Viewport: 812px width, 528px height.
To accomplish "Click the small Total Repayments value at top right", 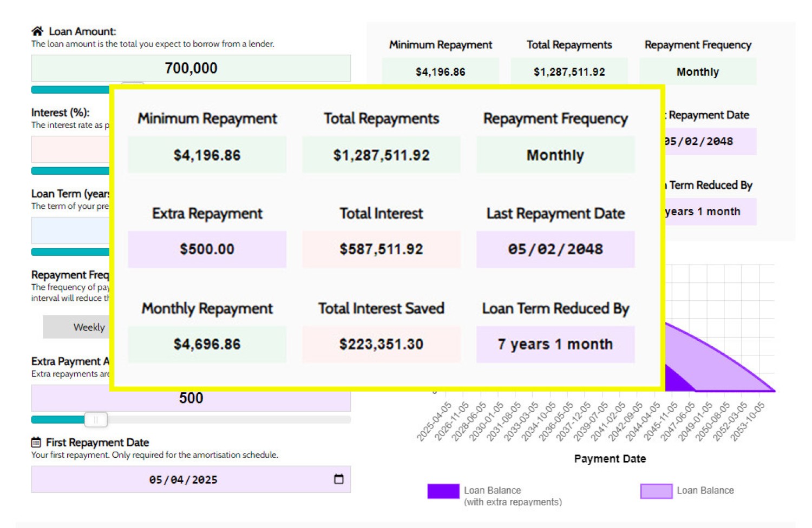I will 569,72.
